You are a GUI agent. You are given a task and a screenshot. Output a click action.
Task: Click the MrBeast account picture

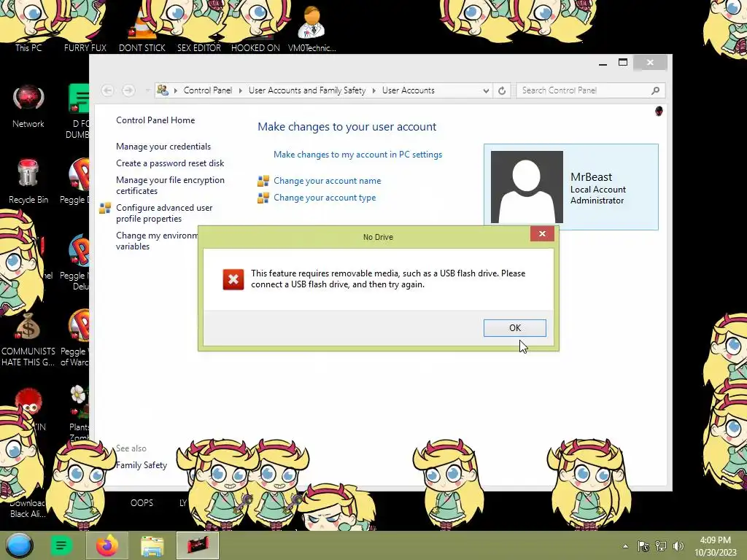pos(527,187)
